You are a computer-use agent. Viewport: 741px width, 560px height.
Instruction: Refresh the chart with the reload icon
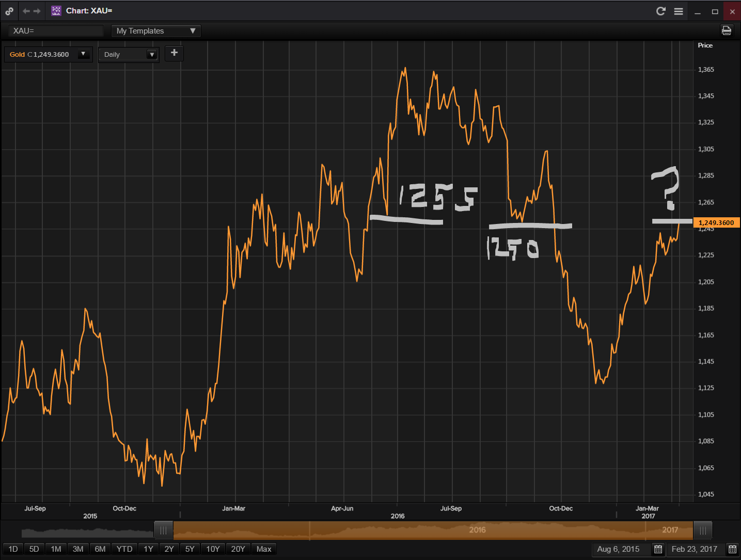click(x=660, y=11)
